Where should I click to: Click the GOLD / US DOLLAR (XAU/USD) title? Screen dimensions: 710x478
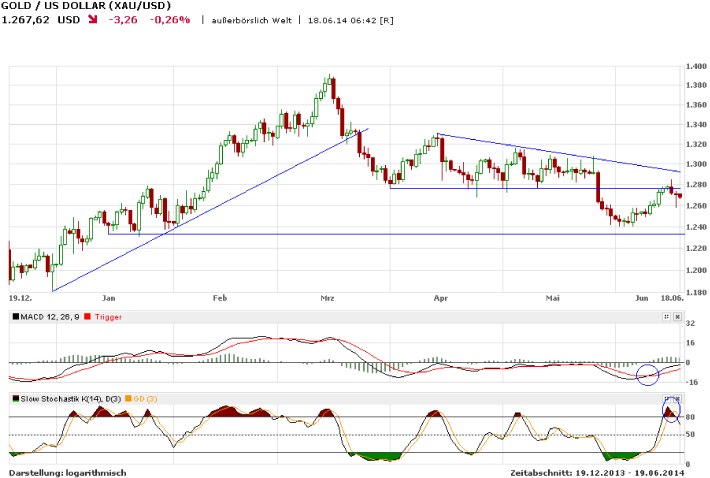[x=85, y=6]
